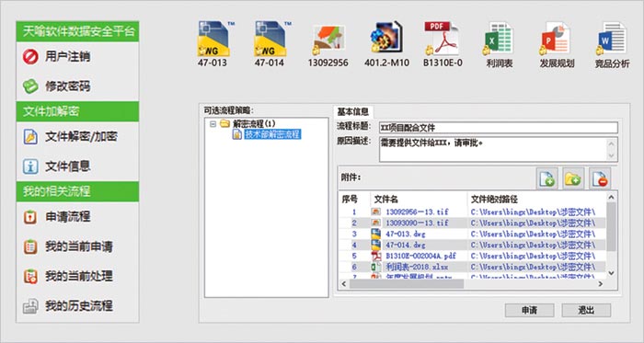Select the 13092956 image file icon
This screenshot has width=644, height=343.
pos(328,40)
